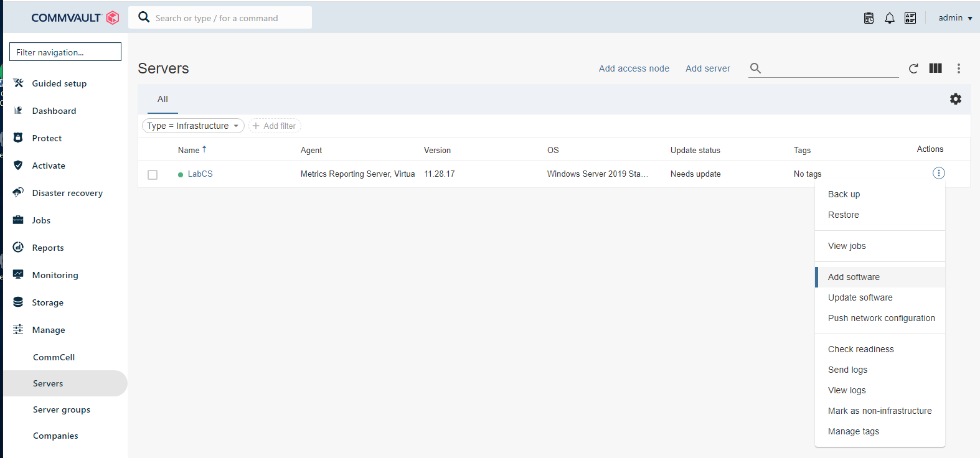This screenshot has width=980, height=458.
Task: Switch to the All tab
Action: [x=163, y=99]
